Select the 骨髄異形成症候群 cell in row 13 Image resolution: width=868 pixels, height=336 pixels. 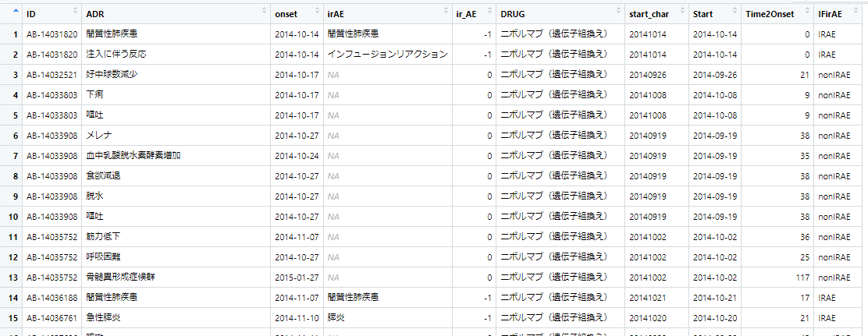pyautogui.click(x=122, y=278)
